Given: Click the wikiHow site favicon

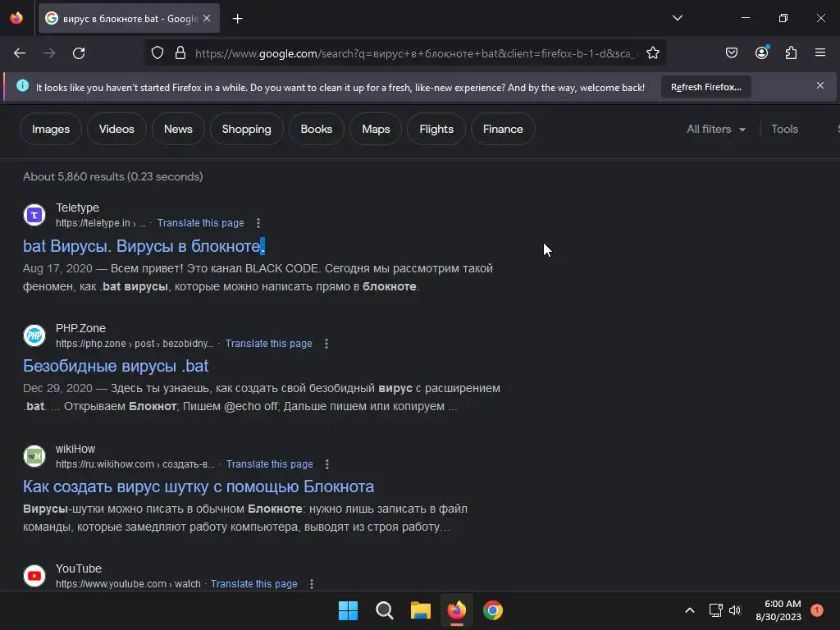Looking at the screenshot, I should tap(34, 456).
